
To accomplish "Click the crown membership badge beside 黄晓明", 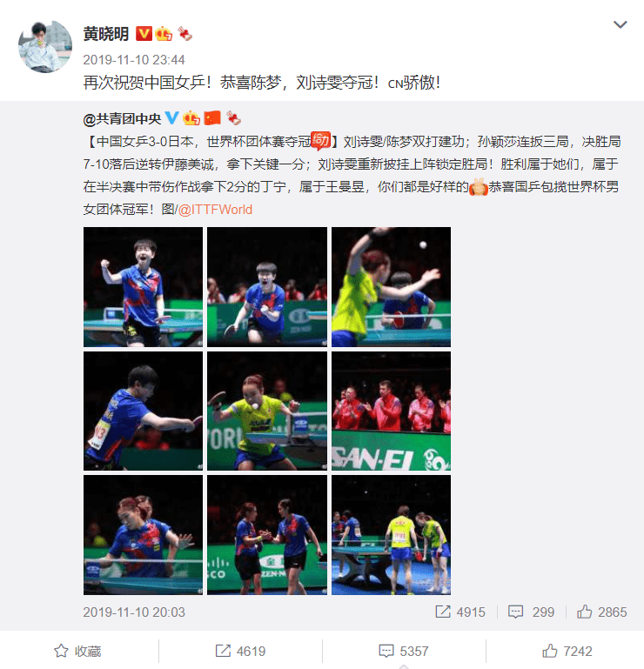I will (164, 34).
